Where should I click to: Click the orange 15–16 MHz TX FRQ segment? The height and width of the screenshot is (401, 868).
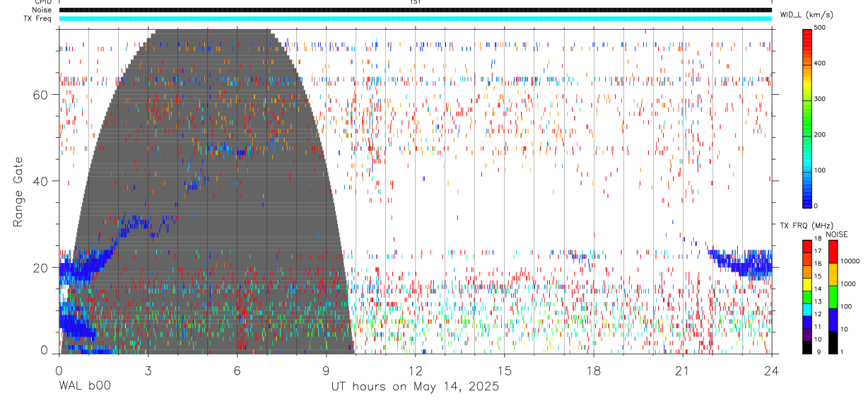[x=807, y=272]
